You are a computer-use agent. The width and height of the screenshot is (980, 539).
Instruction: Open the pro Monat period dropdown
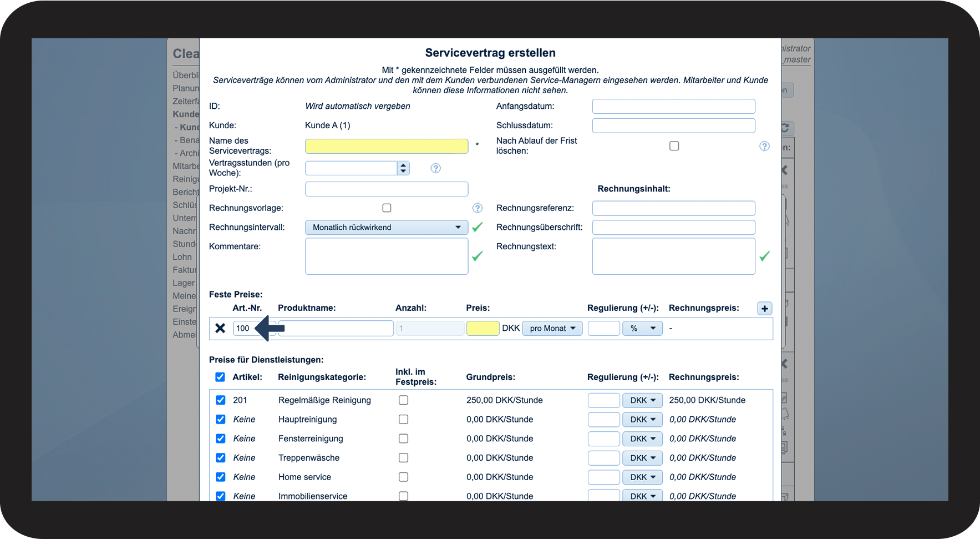coord(552,328)
